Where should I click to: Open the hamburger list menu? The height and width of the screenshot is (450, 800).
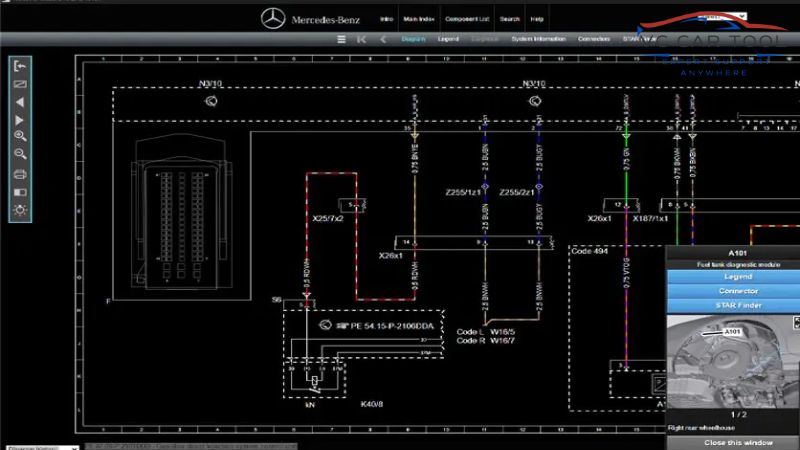click(x=341, y=40)
